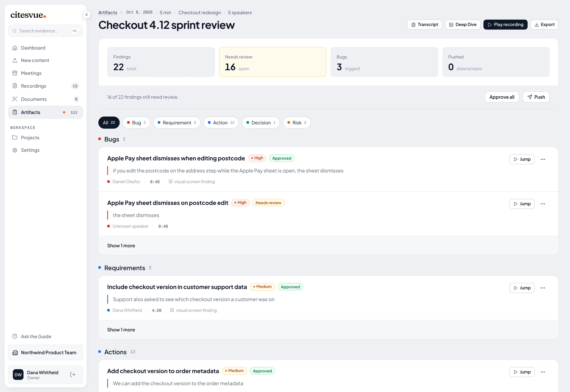Select the All 22 filter
570x392 pixels.
tap(109, 123)
